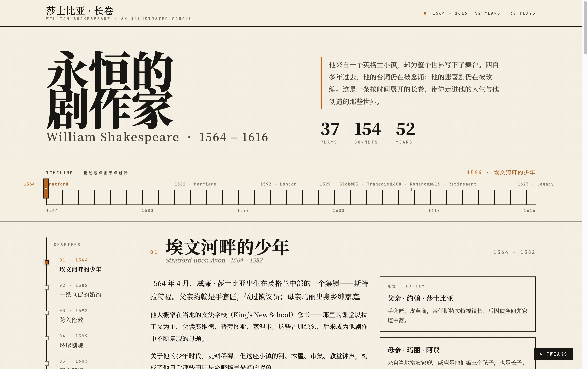Screen dimensions: 588x369
Task: Click the section heading 埃文河畔的少年
Action: (x=227, y=247)
